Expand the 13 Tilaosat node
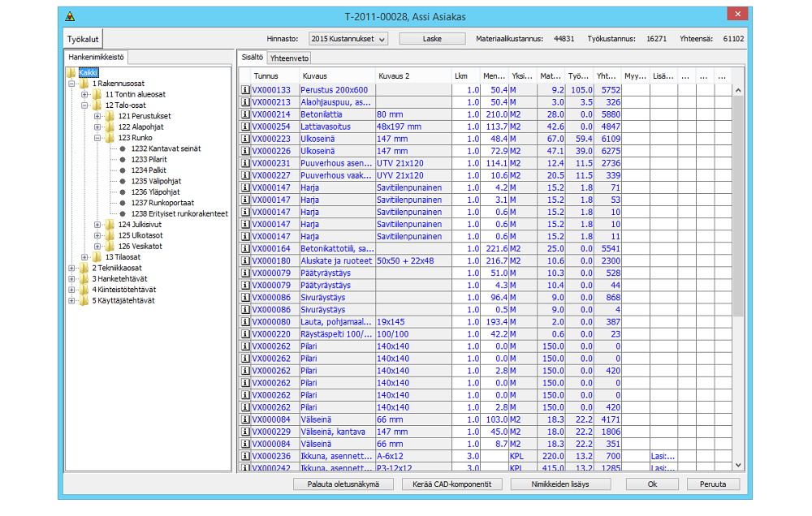This screenshot has width=812, height=516. (x=84, y=257)
